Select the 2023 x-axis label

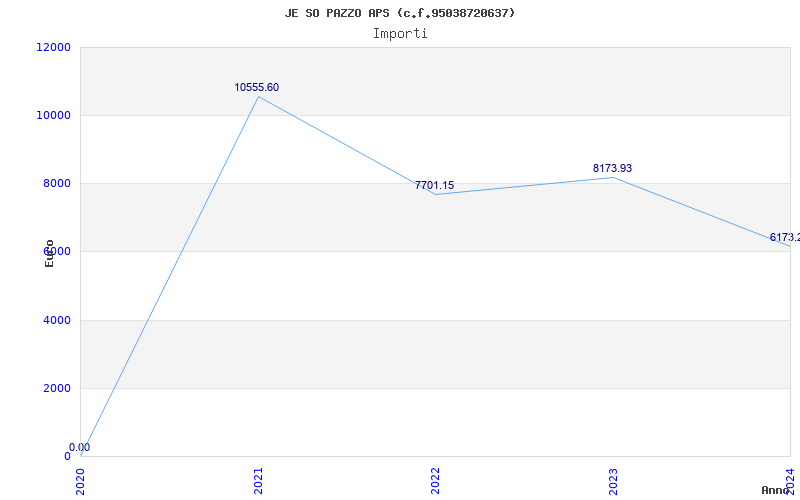613,480
